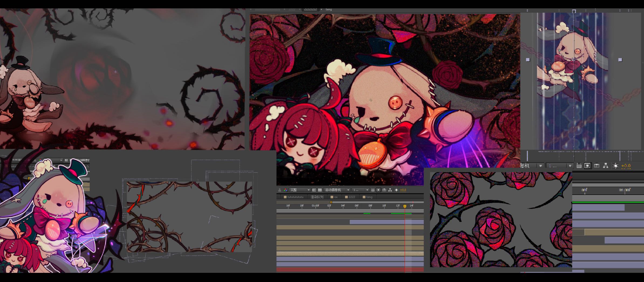
Task: Reset exposure in right viewer
Action: click(615, 166)
